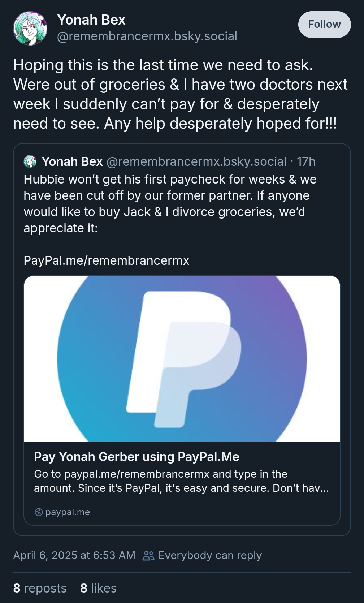Open the quoted post body text
This screenshot has height=603, width=364.
click(170, 204)
